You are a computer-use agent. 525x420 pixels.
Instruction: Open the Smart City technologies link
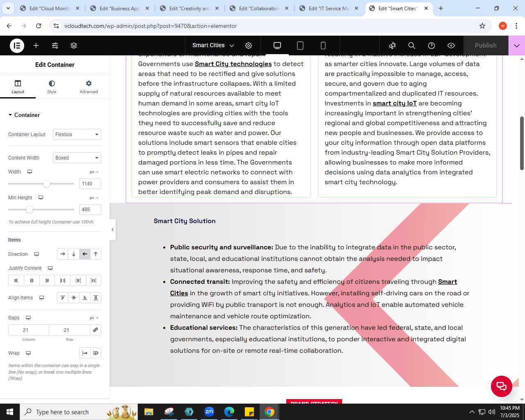(x=233, y=64)
